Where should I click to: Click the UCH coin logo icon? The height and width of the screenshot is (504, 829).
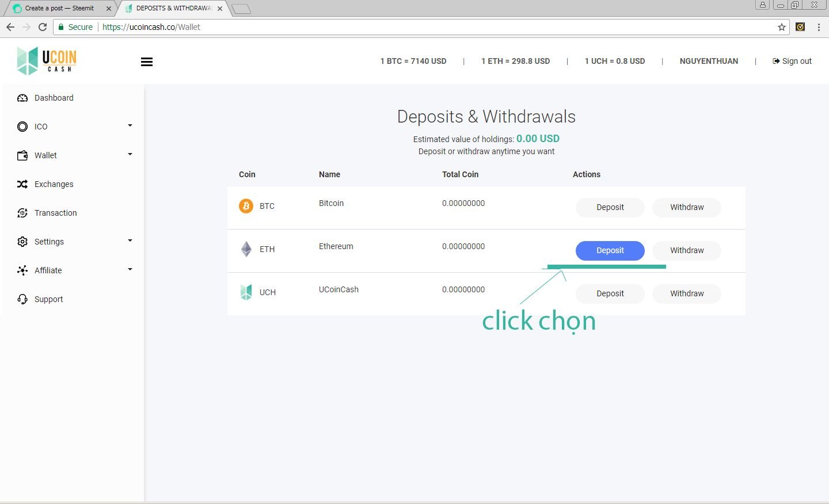coord(246,292)
